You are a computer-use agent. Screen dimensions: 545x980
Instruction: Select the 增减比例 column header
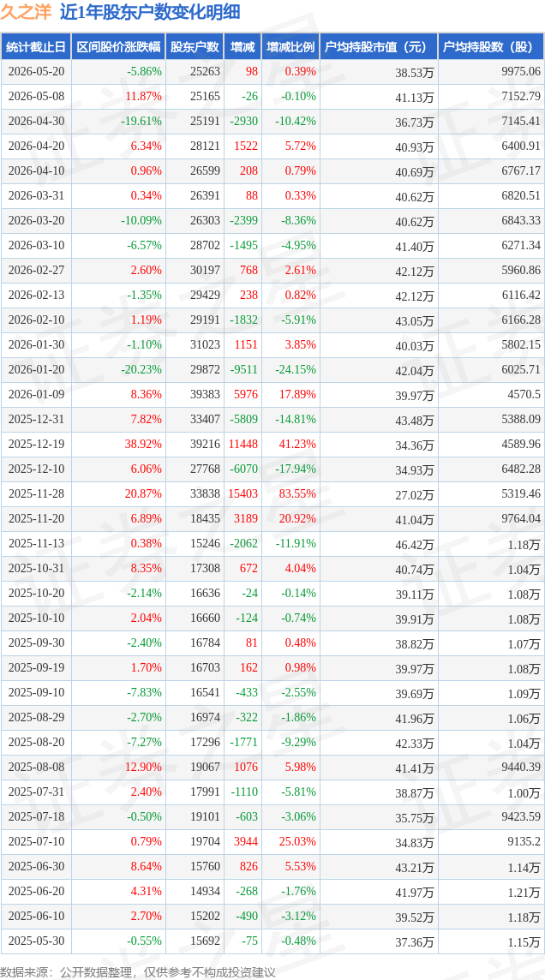[290, 47]
